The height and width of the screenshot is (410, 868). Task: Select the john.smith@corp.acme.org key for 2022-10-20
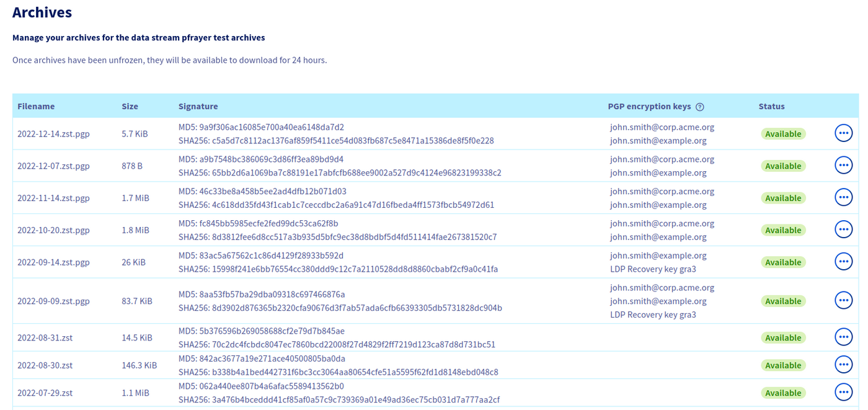(x=662, y=223)
